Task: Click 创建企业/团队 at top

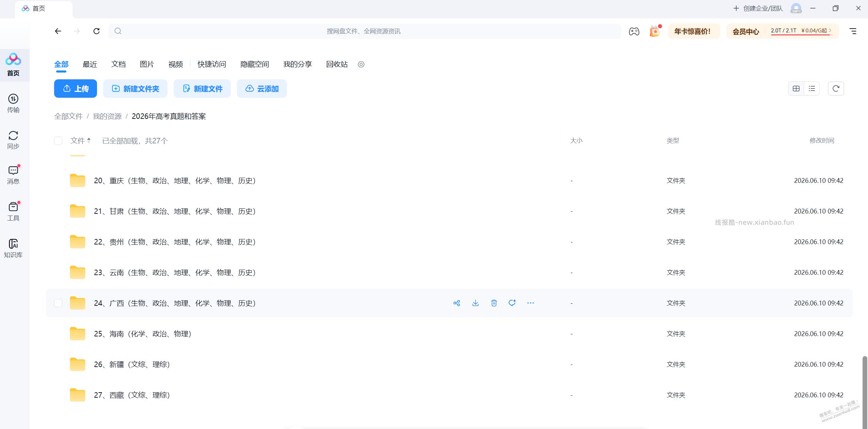Action: (x=758, y=8)
